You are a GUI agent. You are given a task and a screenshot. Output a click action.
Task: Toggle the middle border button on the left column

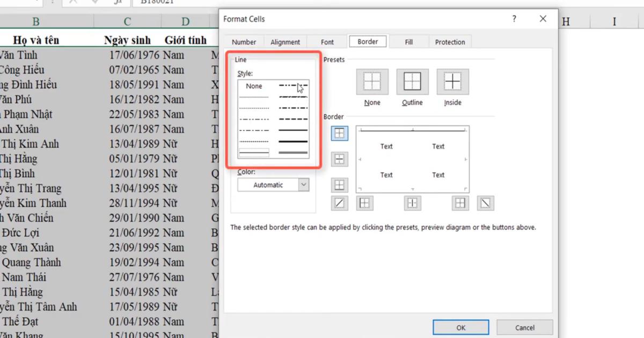coord(339,159)
